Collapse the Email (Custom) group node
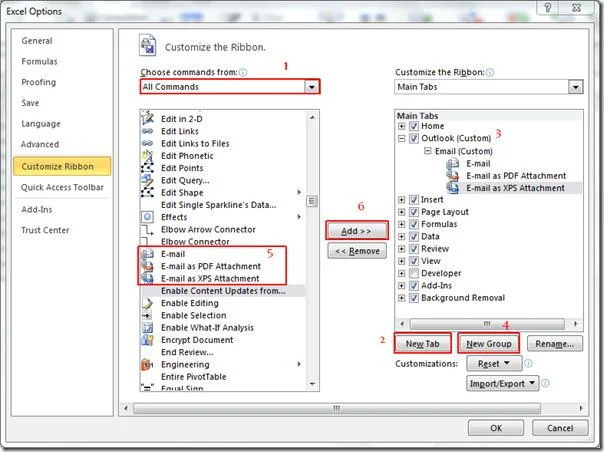Screen dimensions: 604x452 428,151
